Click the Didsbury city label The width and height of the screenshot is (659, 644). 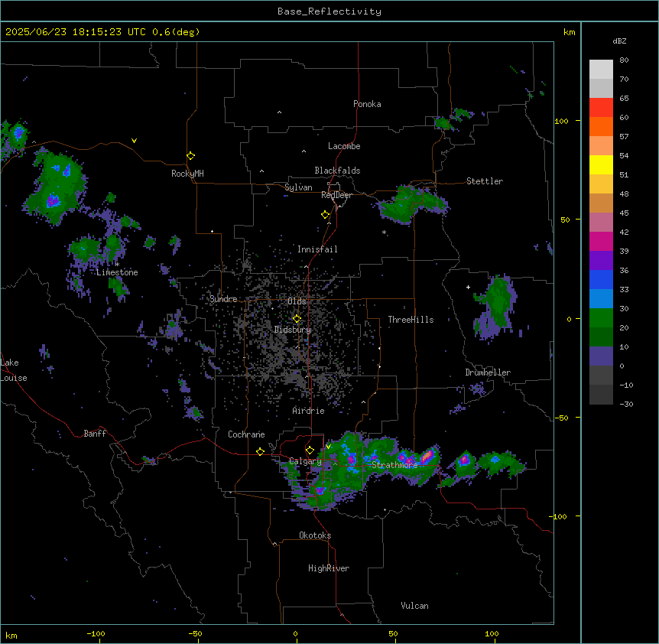293,330
